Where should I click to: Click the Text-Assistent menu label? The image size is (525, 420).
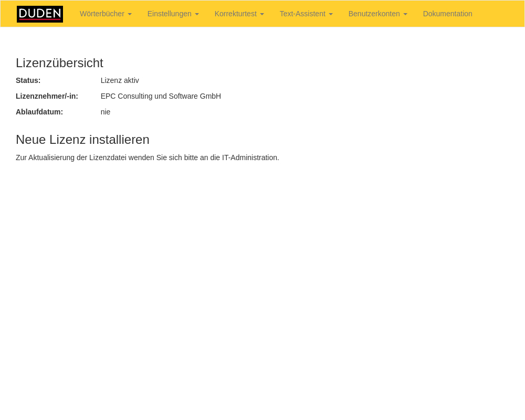pyautogui.click(x=302, y=14)
